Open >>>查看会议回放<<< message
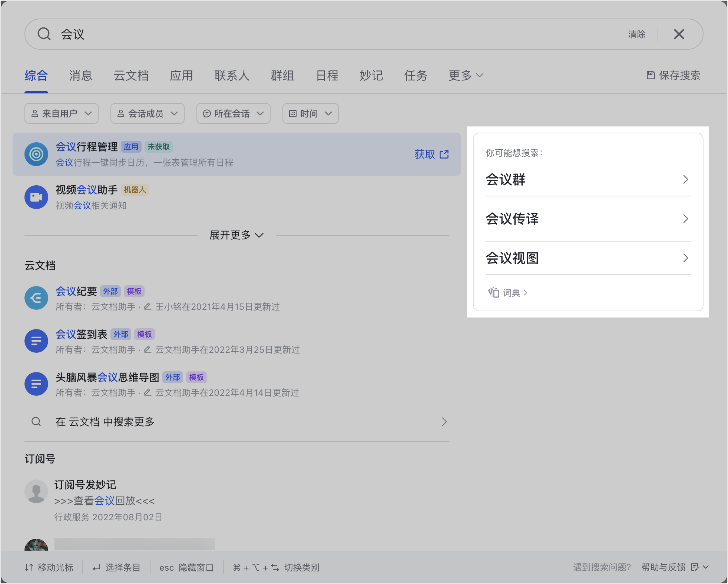Screen dimensions: 728x584 [x=105, y=501]
